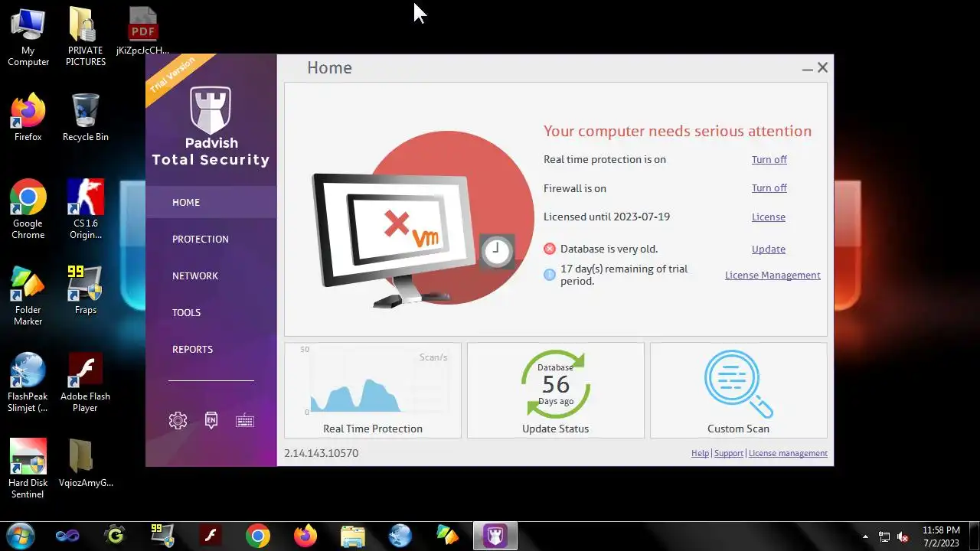Change language via the EN icon

tap(211, 420)
